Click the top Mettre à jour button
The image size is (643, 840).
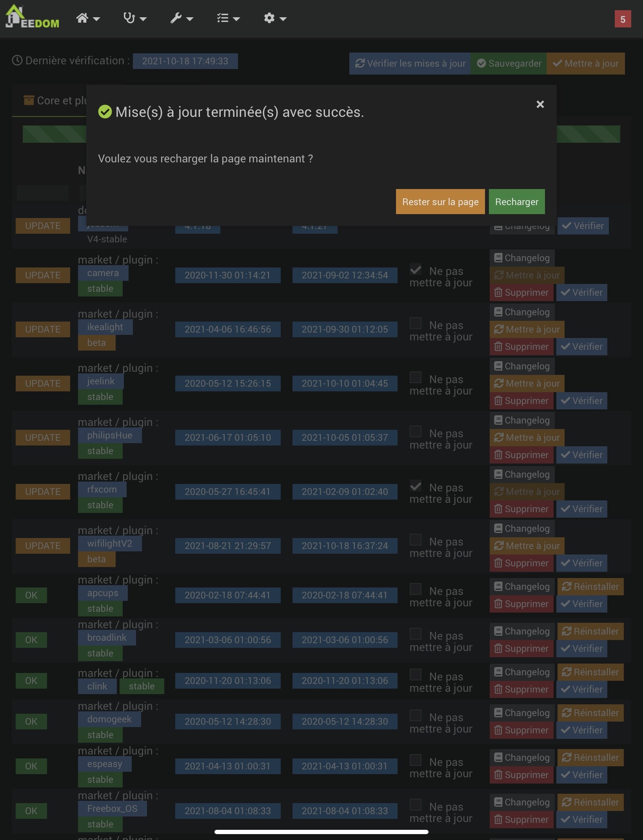pos(586,64)
